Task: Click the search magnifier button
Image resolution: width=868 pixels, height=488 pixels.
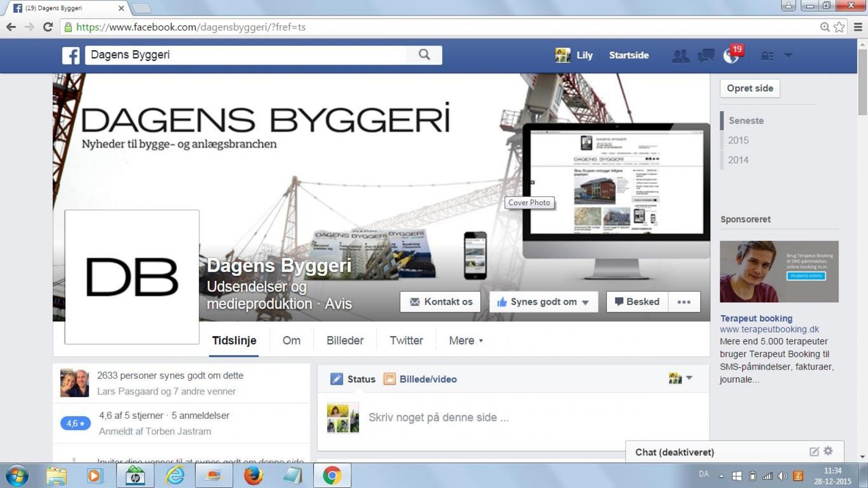Action: [x=424, y=55]
